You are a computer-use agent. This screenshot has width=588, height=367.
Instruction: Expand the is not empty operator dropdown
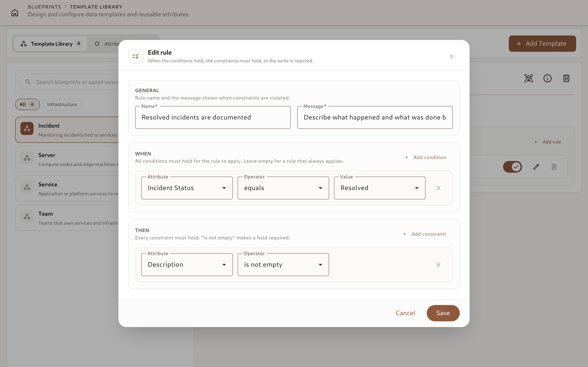tap(283, 265)
